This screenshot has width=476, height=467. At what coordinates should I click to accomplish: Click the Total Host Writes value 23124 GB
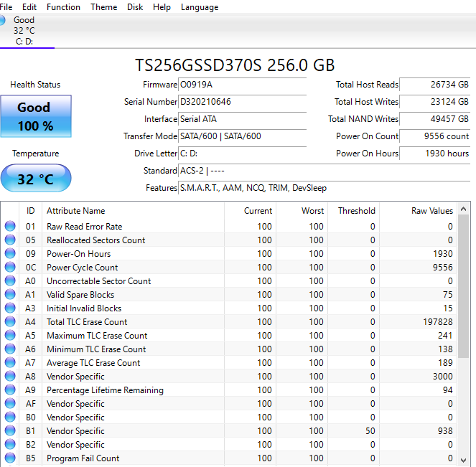point(434,102)
